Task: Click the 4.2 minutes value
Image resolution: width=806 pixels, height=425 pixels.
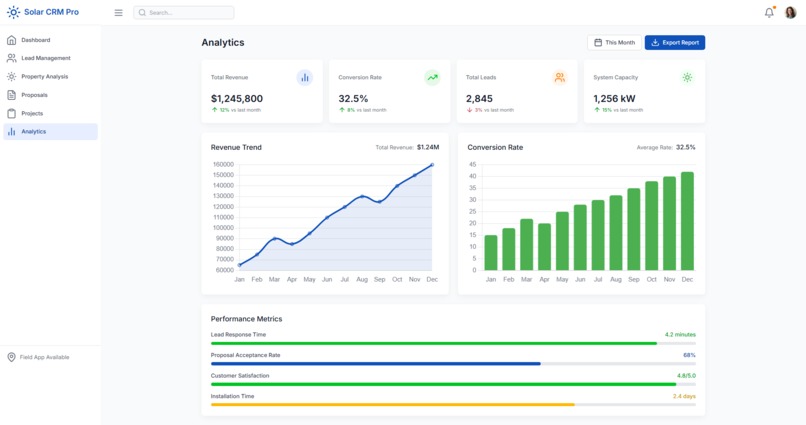Action: (x=680, y=335)
